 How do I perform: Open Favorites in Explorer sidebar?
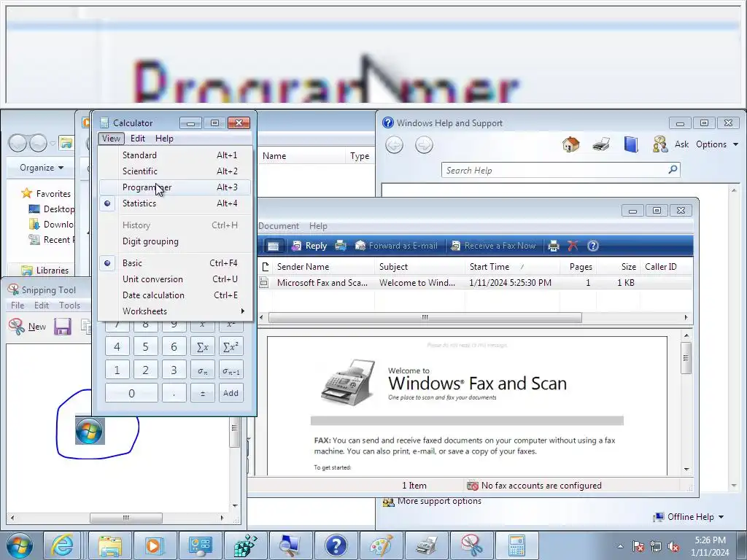(x=46, y=193)
